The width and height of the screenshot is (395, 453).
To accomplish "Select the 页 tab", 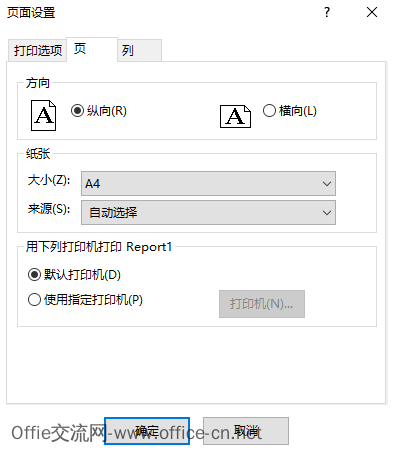I will (x=92, y=49).
